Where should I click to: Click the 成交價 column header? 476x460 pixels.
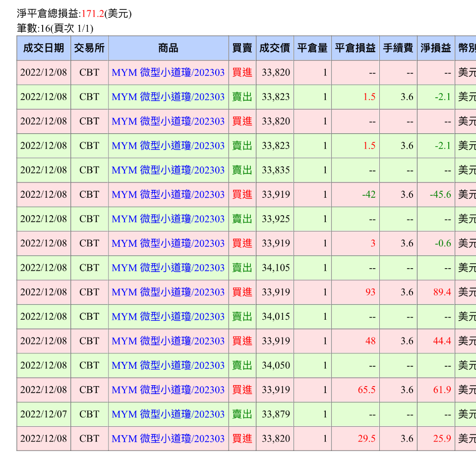(x=274, y=48)
